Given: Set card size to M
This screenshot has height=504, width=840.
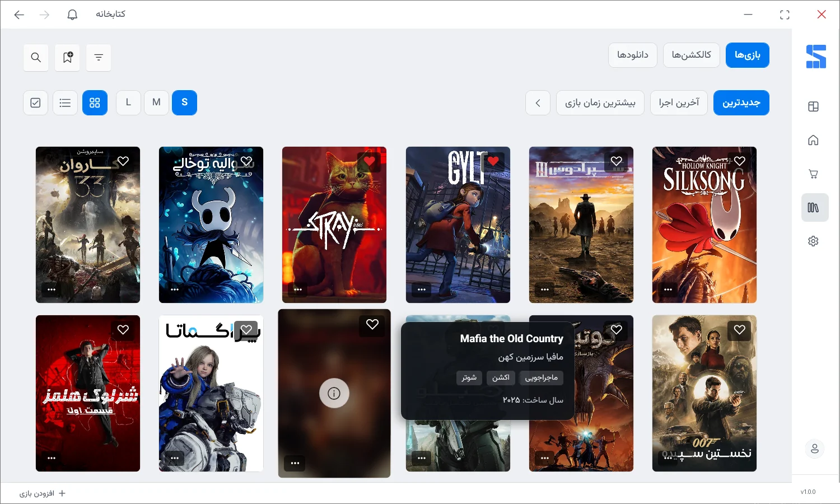Looking at the screenshot, I should [x=156, y=103].
